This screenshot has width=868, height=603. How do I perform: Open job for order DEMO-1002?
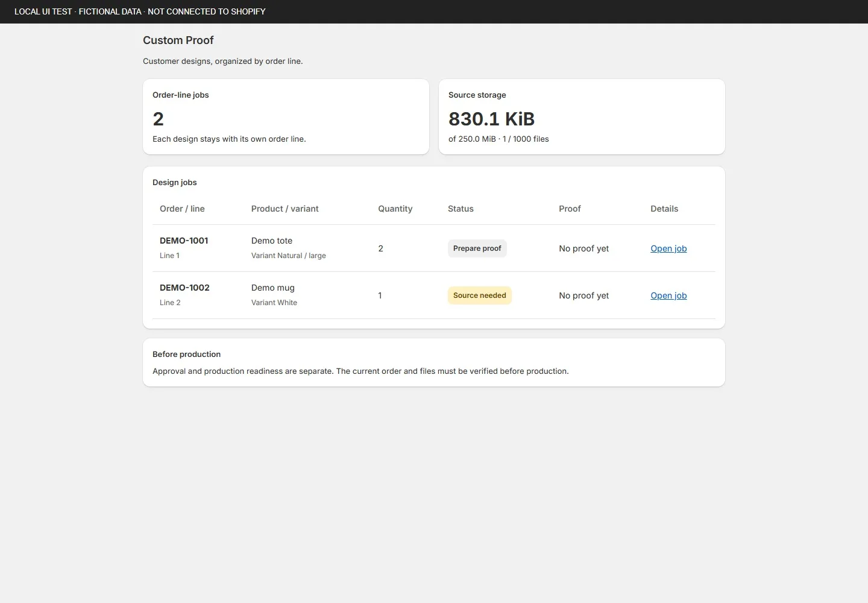coord(668,295)
